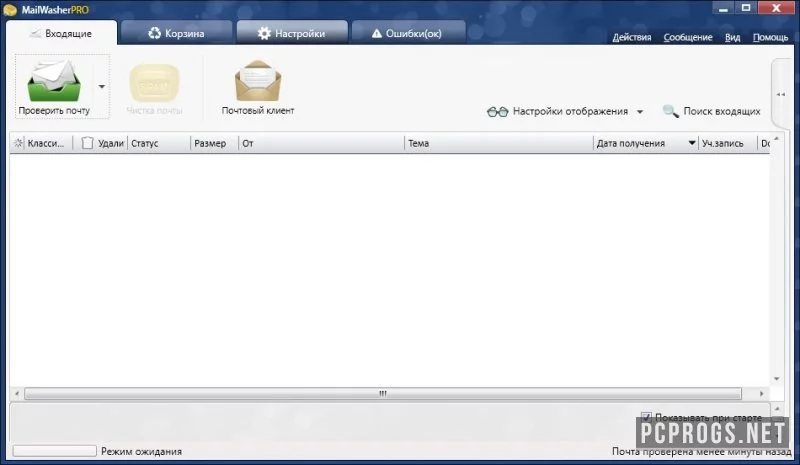Click the classification column star icon
Viewport: 800px width, 465px height.
pos(18,143)
